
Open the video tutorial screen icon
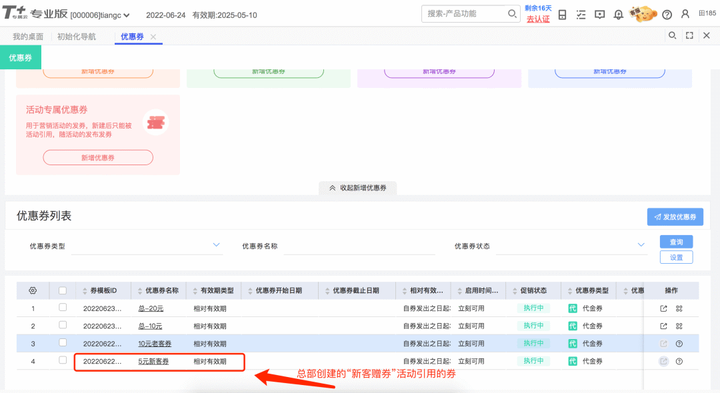600,15
